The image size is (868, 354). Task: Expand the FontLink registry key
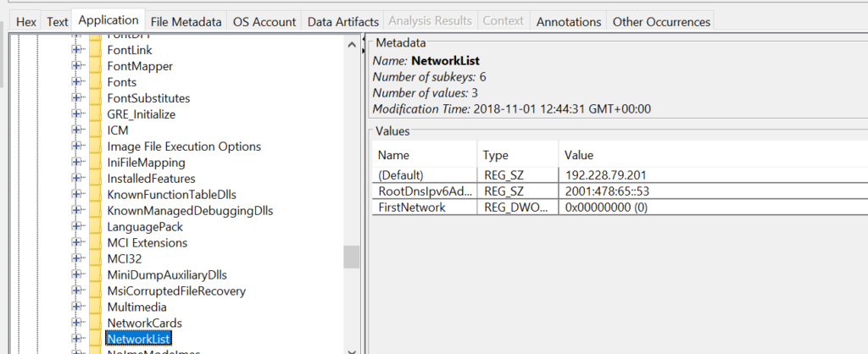76,50
